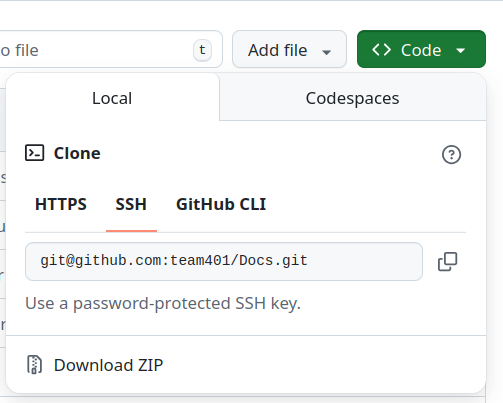
Task: Select the GitHub CLI clone option
Action: pos(221,204)
